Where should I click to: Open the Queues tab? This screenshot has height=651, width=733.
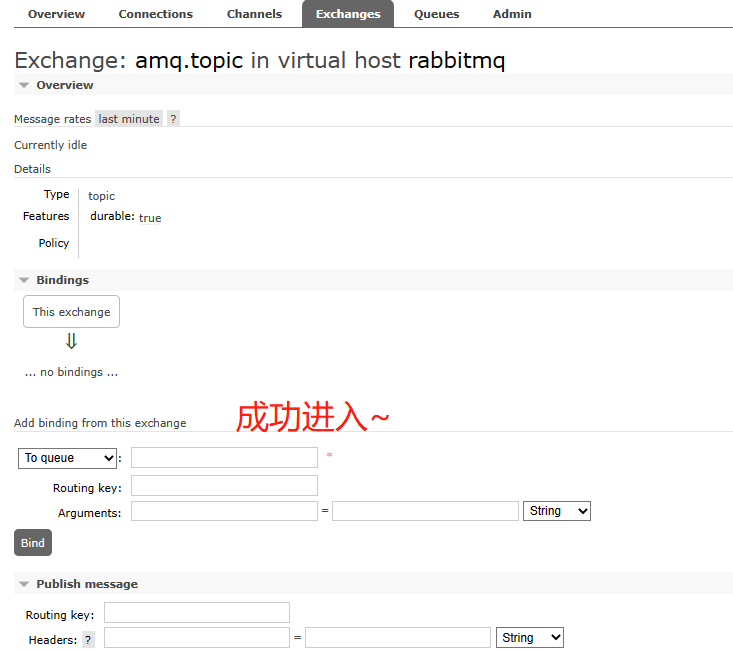point(437,14)
